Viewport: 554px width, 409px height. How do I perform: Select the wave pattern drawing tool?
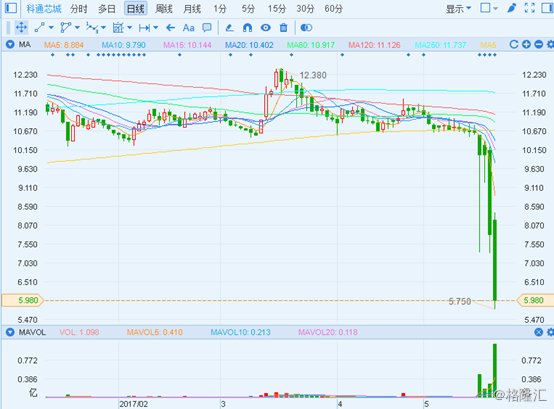click(x=92, y=28)
